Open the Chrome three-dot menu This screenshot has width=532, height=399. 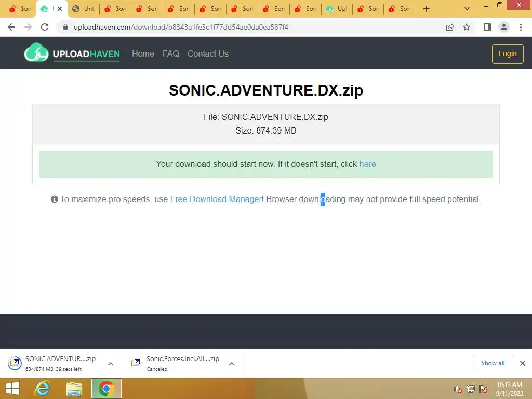(x=521, y=27)
